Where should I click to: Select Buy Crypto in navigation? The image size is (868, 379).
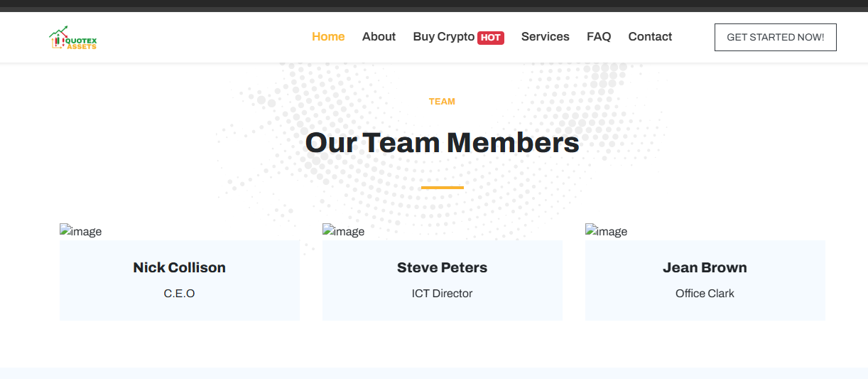click(x=443, y=37)
